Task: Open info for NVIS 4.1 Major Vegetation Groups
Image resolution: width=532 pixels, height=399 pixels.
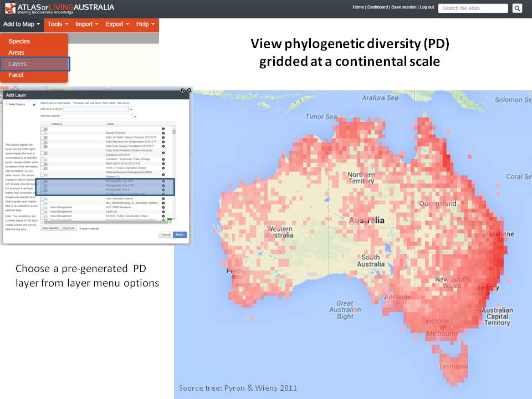Action: tap(163, 167)
